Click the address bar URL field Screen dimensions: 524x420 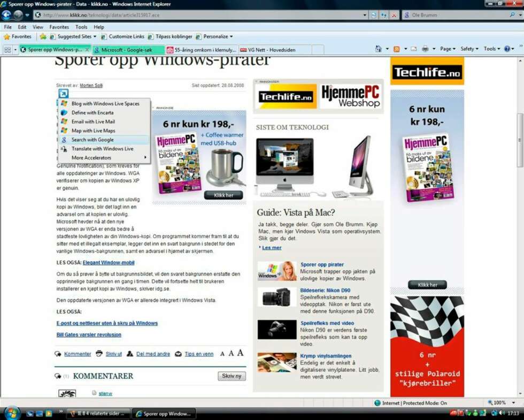coord(197,15)
